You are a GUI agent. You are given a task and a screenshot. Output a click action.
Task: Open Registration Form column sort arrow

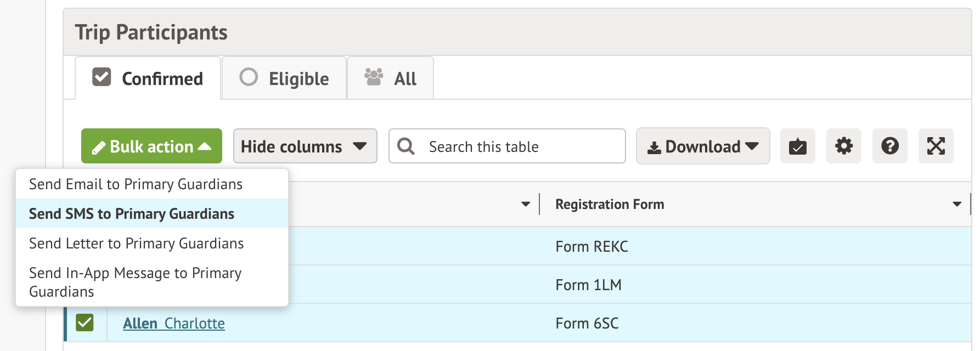(x=957, y=204)
